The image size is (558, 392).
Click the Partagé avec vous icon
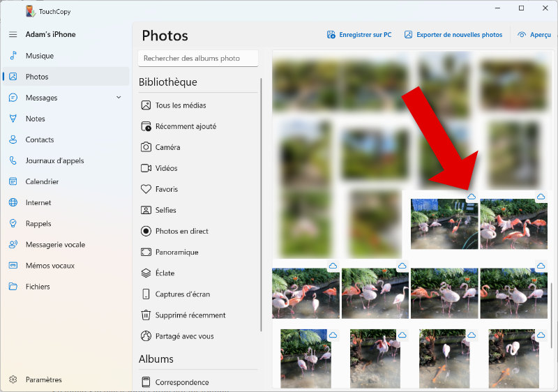[x=146, y=336]
